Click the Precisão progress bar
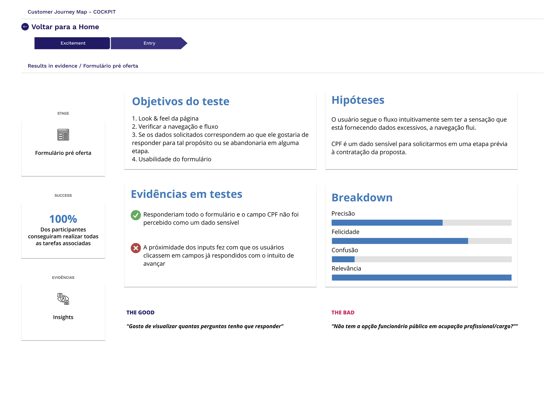551x393 pixels. pos(422,223)
